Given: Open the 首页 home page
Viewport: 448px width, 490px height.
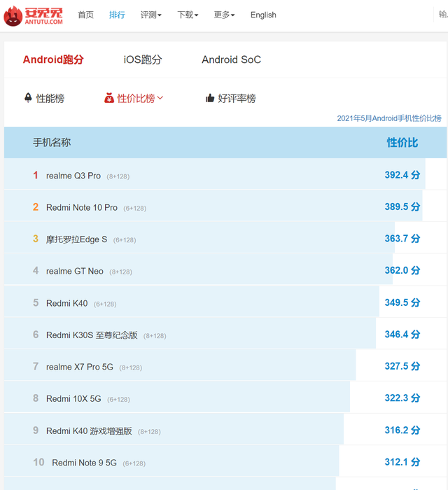Looking at the screenshot, I should point(85,15).
